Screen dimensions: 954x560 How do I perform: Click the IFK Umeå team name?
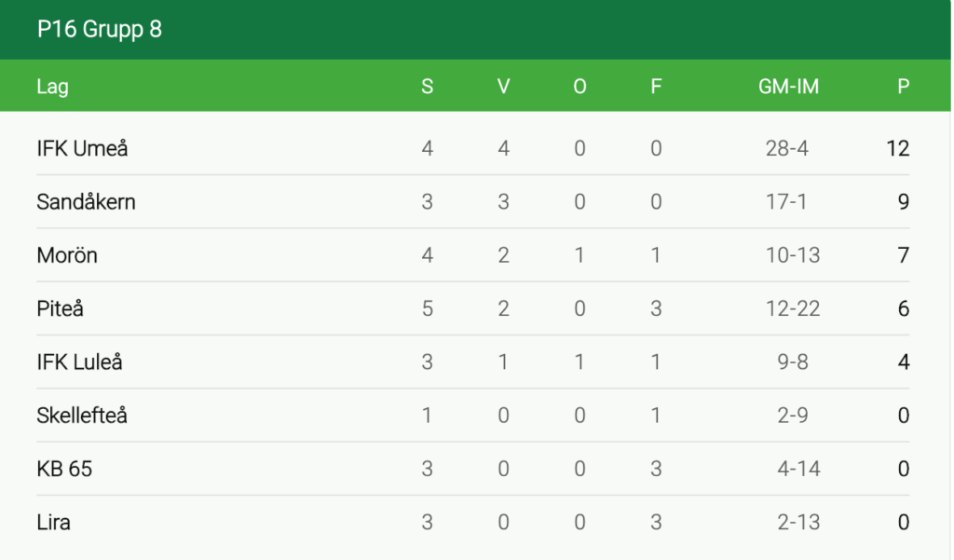(x=82, y=148)
